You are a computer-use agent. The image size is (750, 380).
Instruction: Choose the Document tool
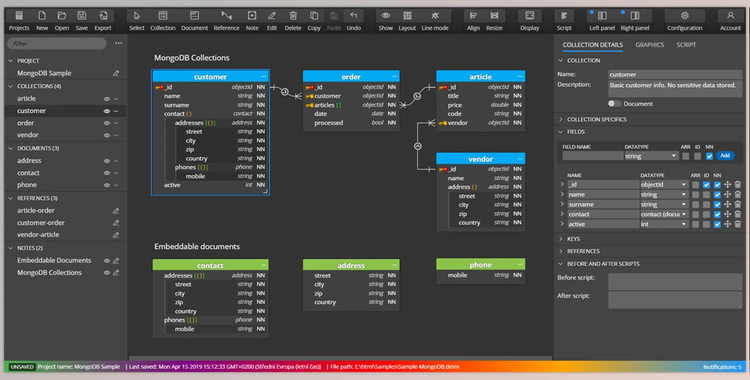click(x=194, y=21)
